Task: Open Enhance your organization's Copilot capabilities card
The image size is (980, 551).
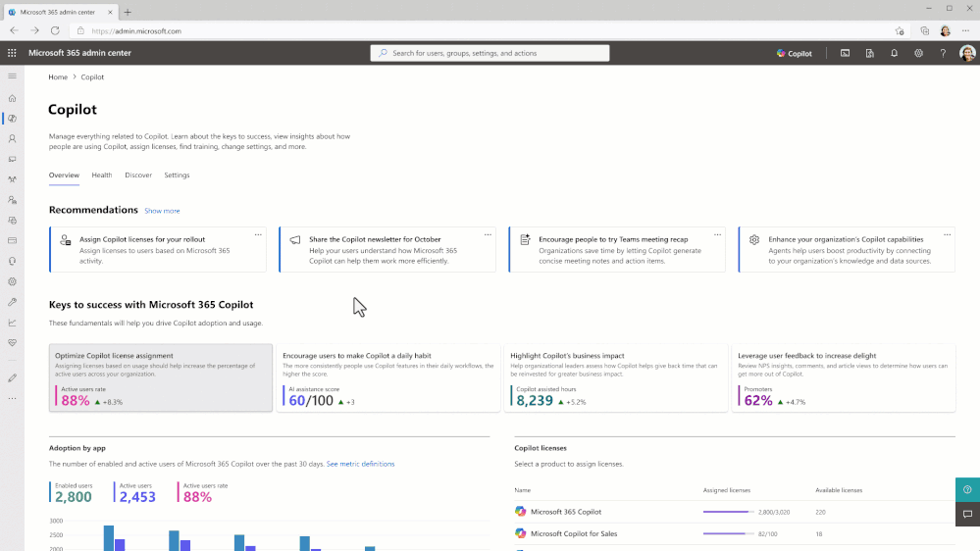Action: click(847, 249)
